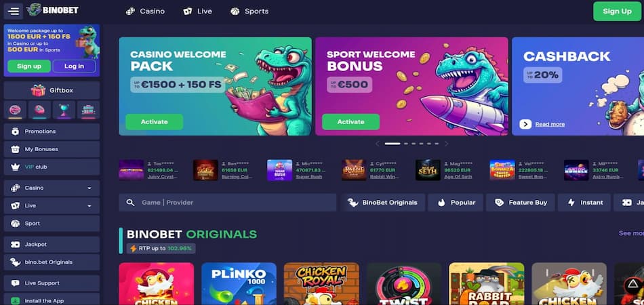Click the Install the App download icon
The width and height of the screenshot is (644, 305).
coord(15,301)
